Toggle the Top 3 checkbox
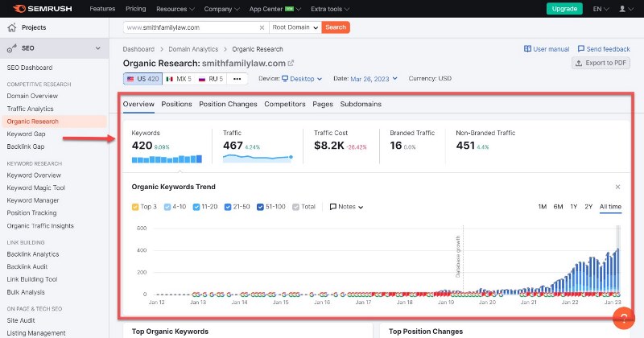The image size is (644, 338). (x=135, y=207)
